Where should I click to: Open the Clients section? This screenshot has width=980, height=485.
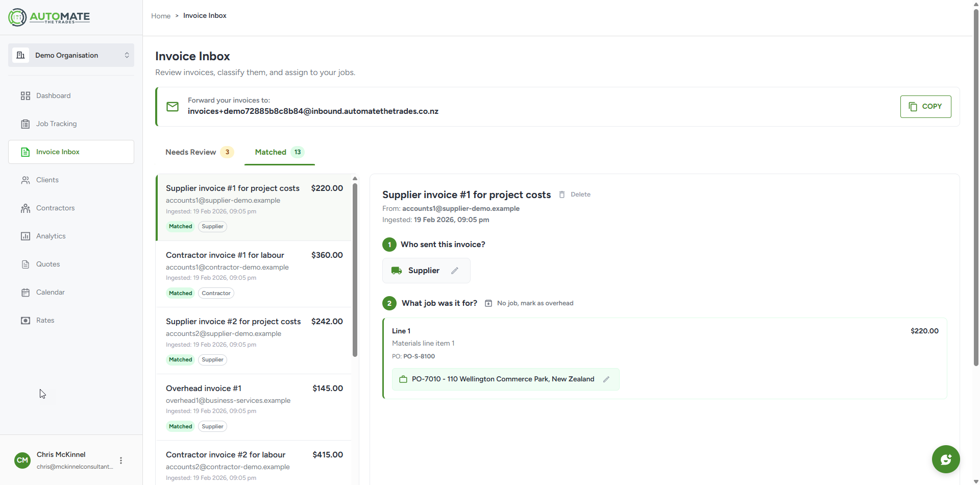click(x=46, y=180)
